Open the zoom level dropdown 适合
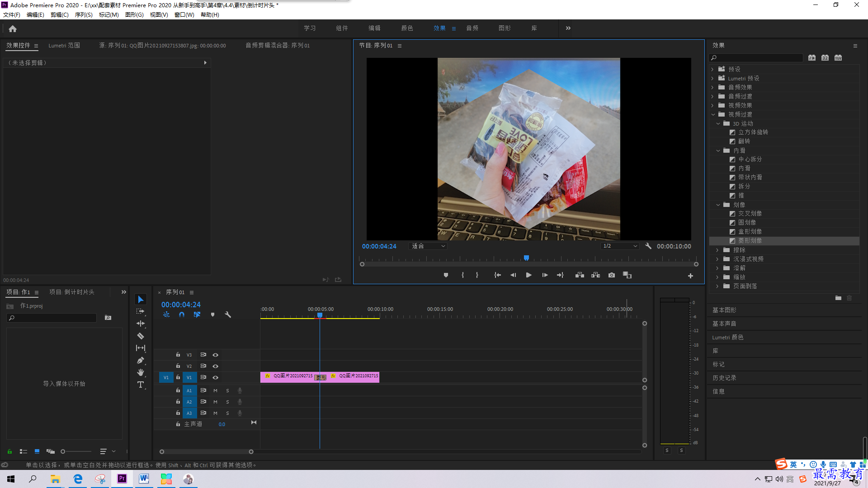The height and width of the screenshot is (488, 868). point(428,246)
